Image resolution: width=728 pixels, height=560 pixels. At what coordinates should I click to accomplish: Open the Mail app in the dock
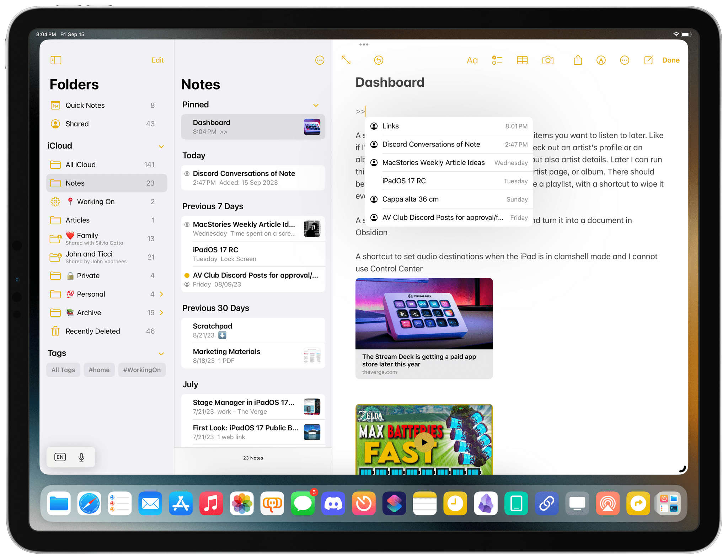pyautogui.click(x=150, y=503)
